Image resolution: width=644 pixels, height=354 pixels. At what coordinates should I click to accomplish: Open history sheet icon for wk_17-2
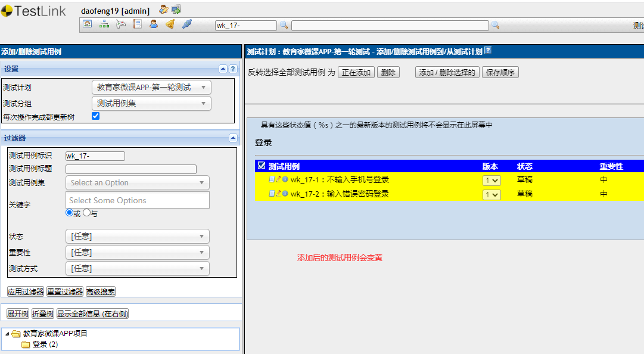pos(272,194)
